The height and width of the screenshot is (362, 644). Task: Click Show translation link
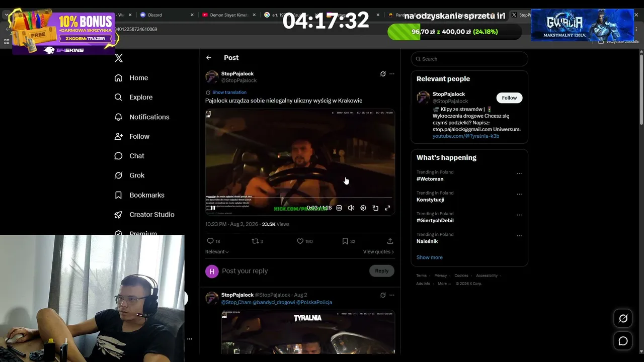coord(229,93)
